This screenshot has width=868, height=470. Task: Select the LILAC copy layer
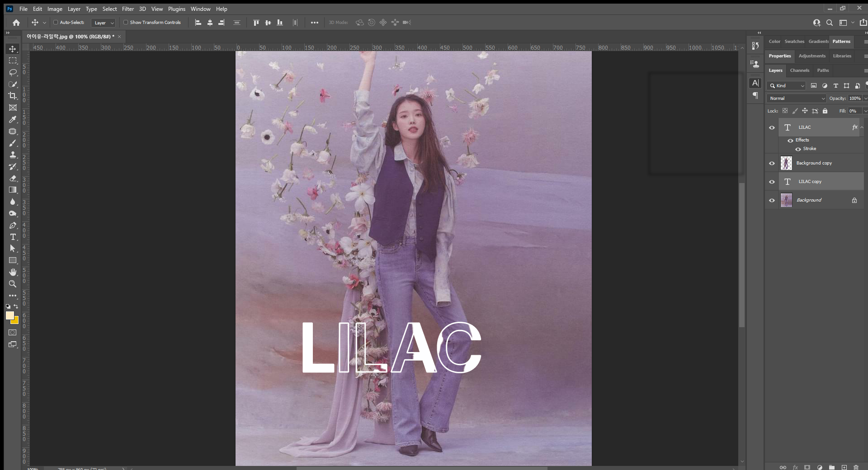point(821,182)
